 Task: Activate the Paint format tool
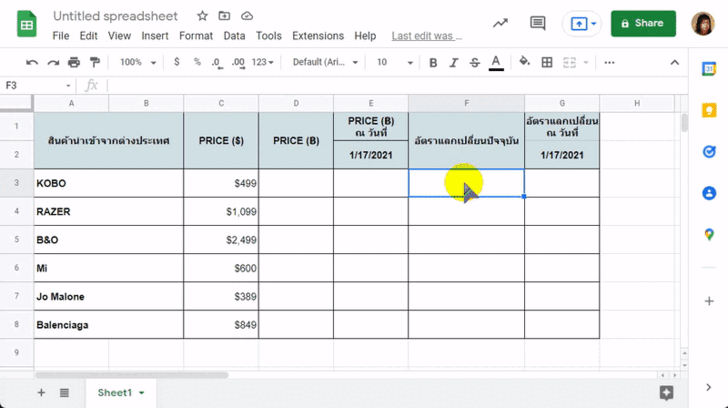tap(95, 62)
